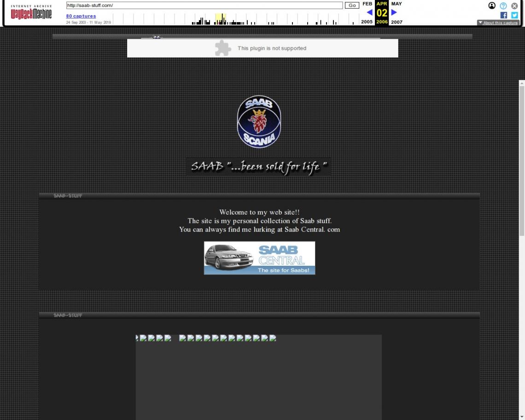Click the last broken image icon in row
Image resolution: width=525 pixels, height=420 pixels.
click(273, 338)
